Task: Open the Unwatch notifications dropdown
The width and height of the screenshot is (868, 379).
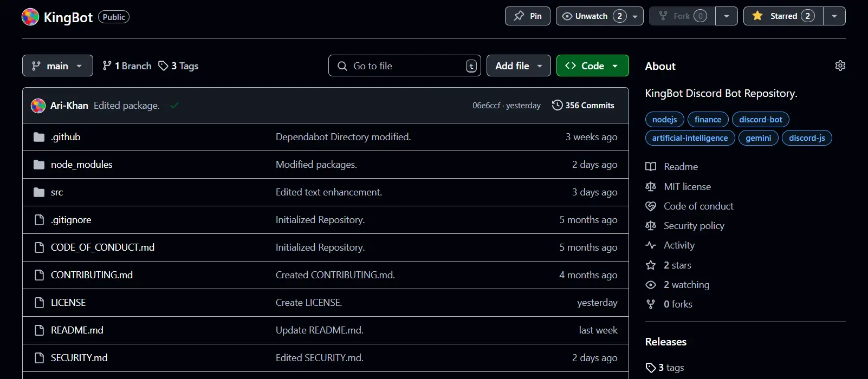Action: tap(600, 16)
